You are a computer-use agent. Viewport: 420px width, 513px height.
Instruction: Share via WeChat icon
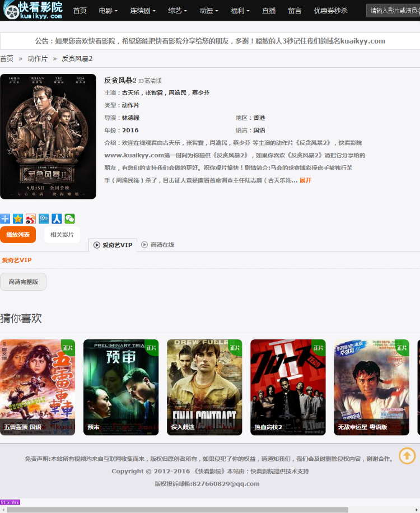tap(69, 218)
